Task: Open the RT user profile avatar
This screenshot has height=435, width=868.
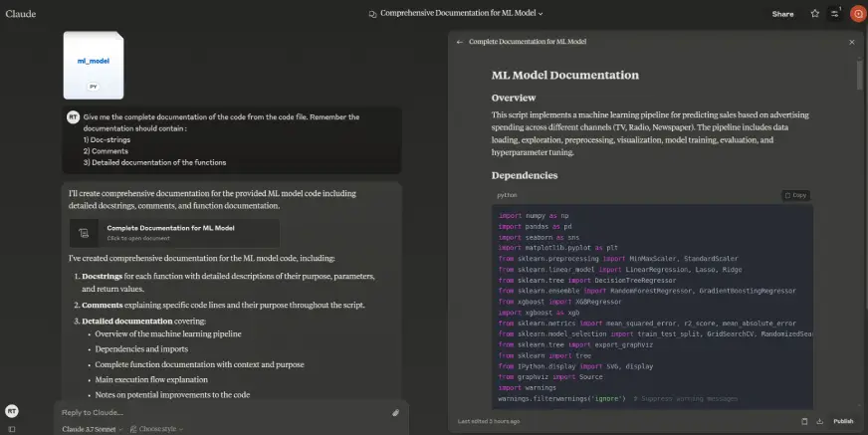Action: click(x=12, y=410)
